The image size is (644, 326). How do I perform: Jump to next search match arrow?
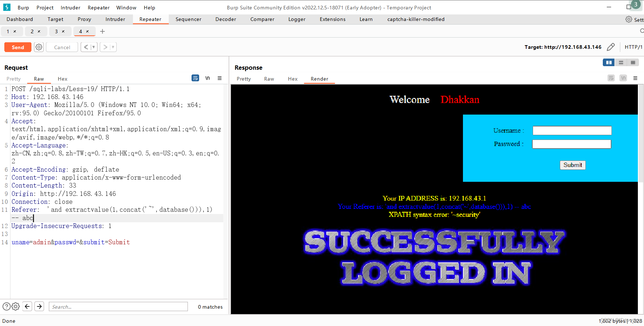click(39, 306)
